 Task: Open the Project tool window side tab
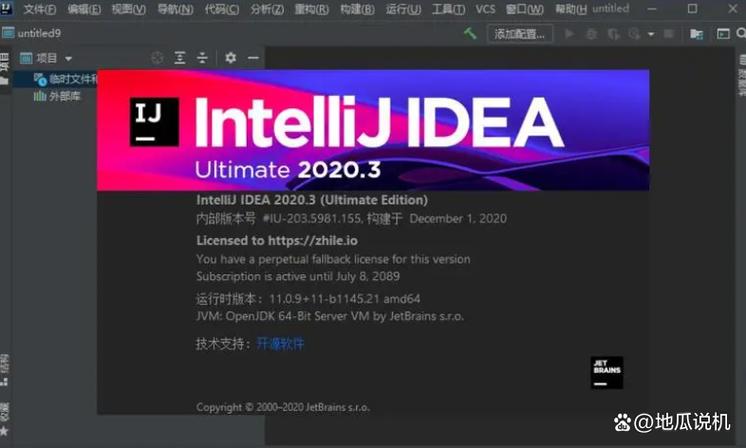tap(4, 69)
